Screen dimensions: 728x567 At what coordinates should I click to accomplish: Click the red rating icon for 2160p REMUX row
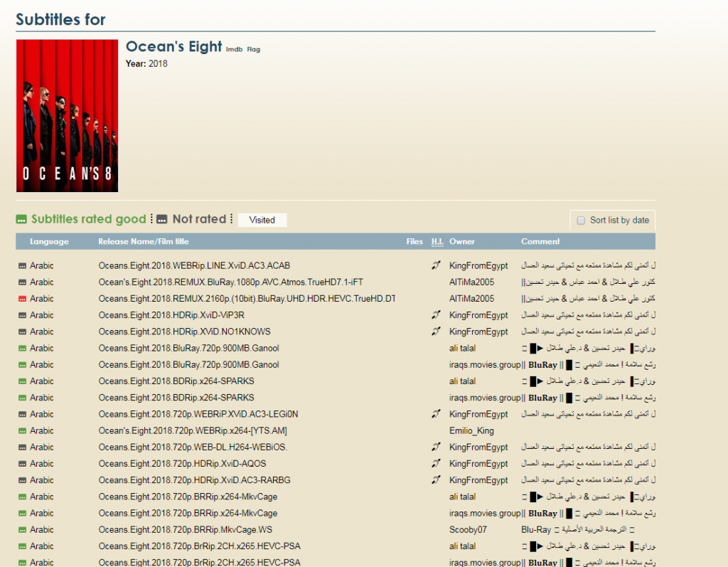pos(22,299)
